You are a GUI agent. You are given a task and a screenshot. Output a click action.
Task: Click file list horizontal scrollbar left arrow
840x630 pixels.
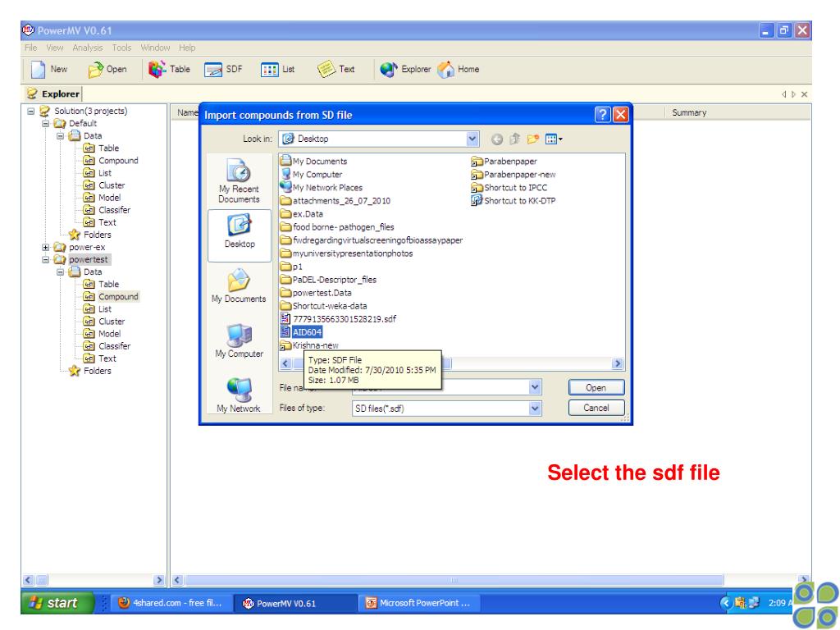(285, 363)
